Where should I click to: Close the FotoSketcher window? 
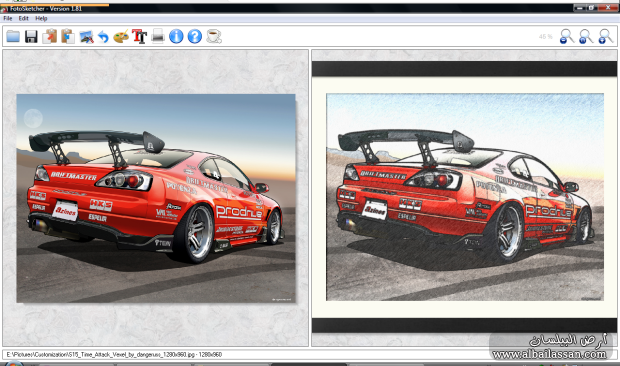pos(609,8)
